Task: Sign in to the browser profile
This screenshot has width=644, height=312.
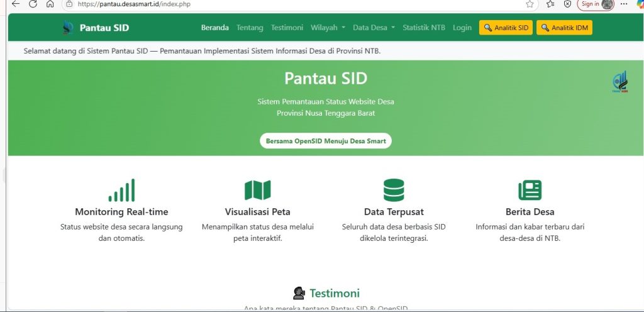Action: 596,4
